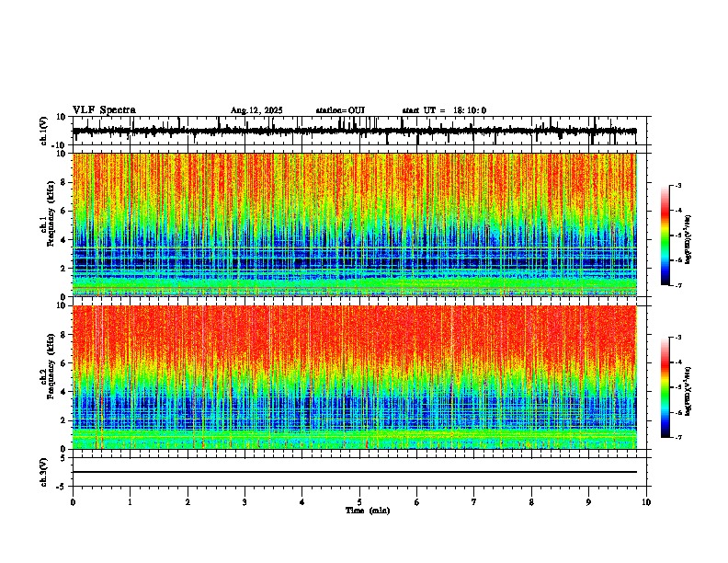
Task: Click the '10' tick label on time axis
Action: [646, 502]
